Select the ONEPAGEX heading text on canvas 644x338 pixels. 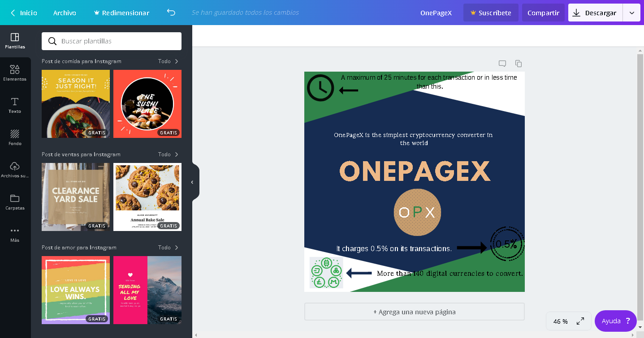(x=415, y=171)
